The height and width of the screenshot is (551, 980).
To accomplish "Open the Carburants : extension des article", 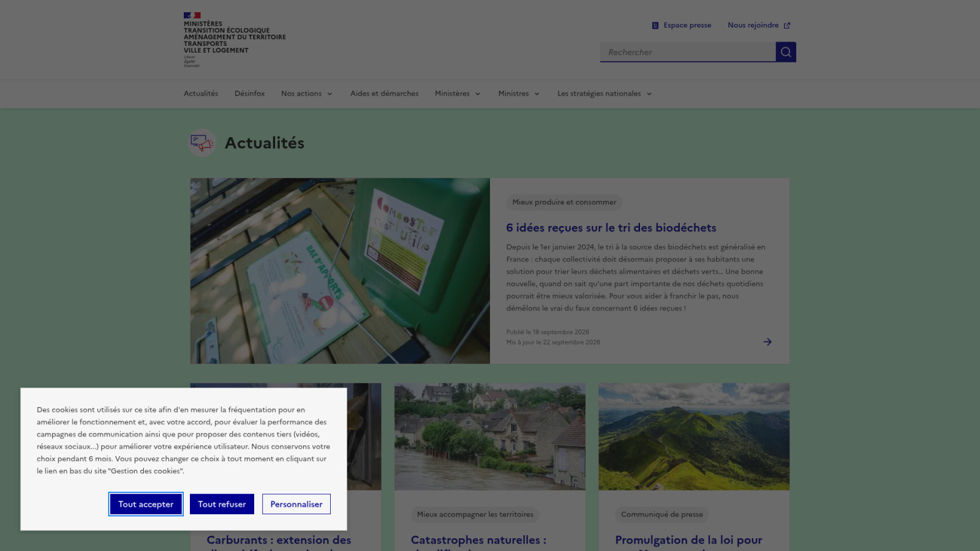I will [x=279, y=541].
